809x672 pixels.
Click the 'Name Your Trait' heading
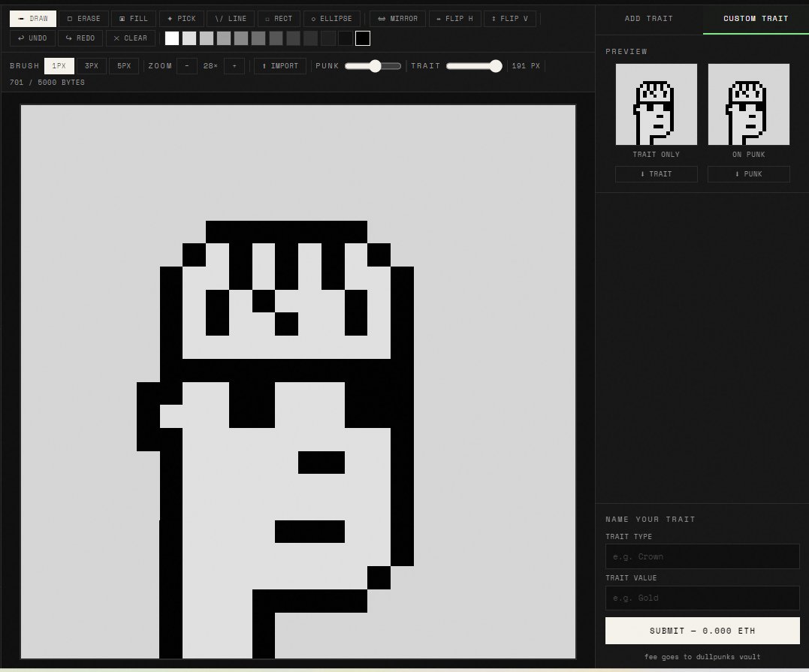tap(650, 520)
